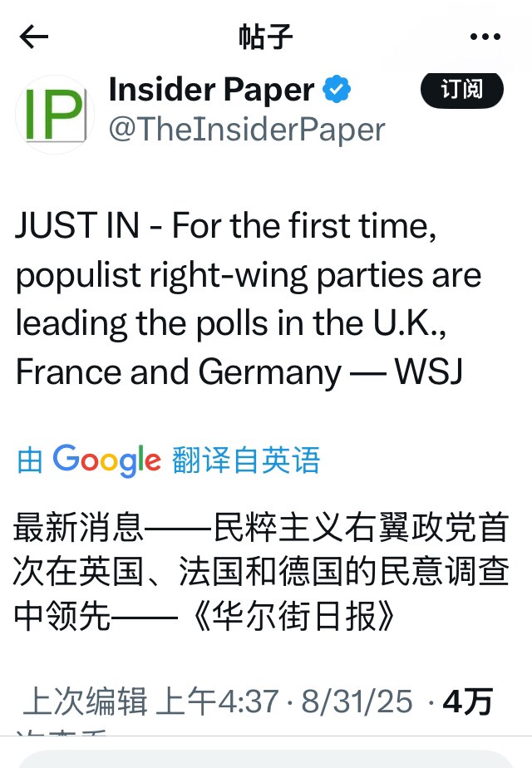Select the 帖子 page title

click(266, 37)
